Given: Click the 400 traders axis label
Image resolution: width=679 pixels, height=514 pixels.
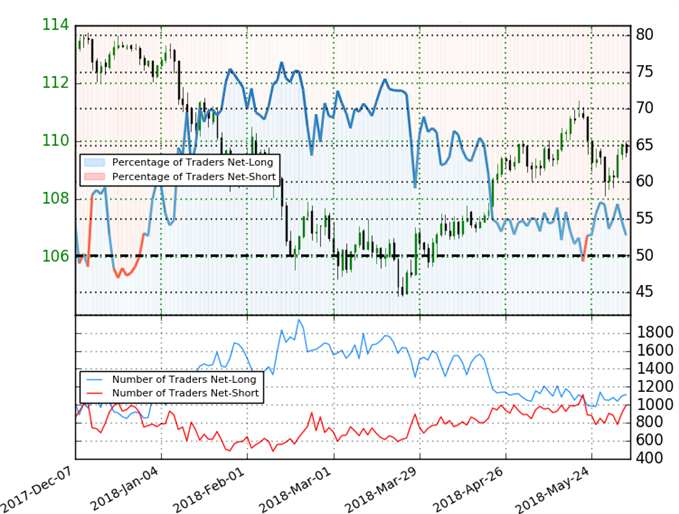Looking at the screenshot, I should pos(649,458).
